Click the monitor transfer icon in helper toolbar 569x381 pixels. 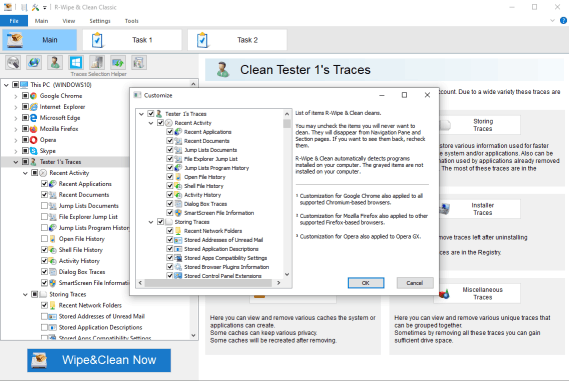pos(118,63)
